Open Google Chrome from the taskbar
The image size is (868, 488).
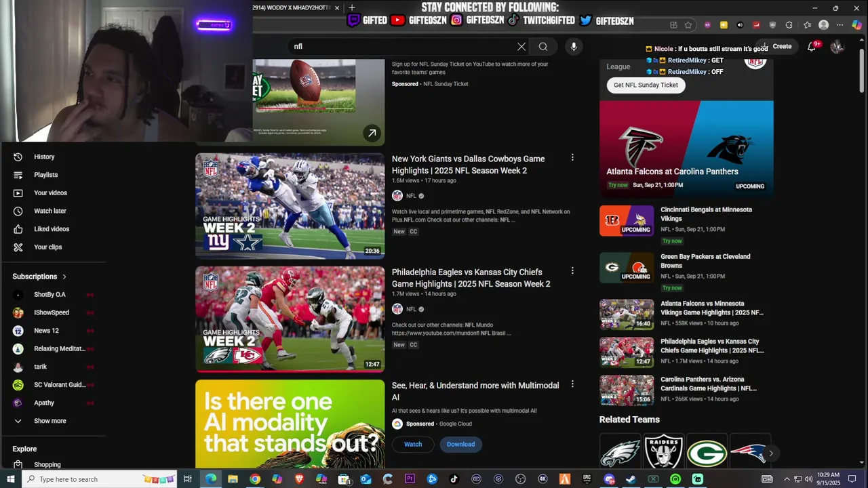click(255, 479)
